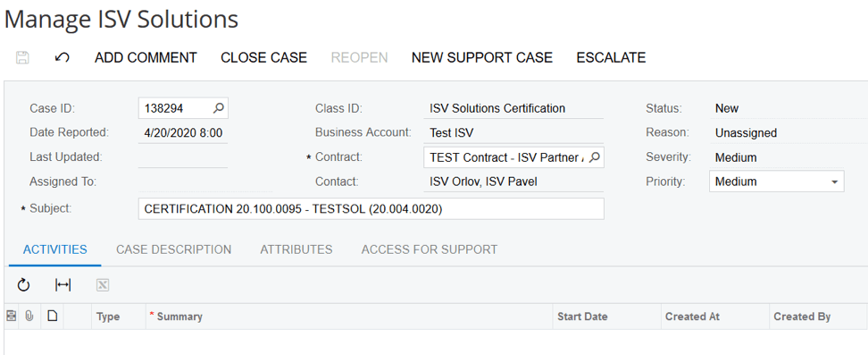
Task: Click the empty Last Updated field
Action: click(x=183, y=157)
